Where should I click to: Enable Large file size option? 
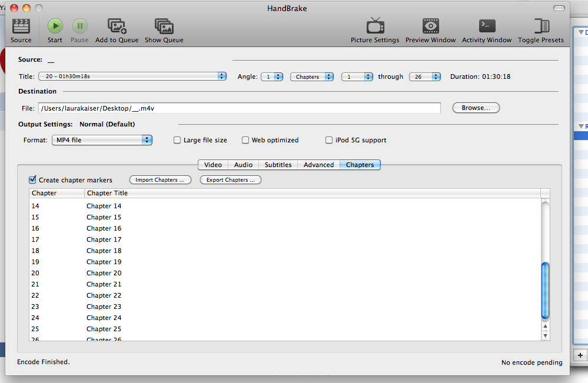click(177, 140)
